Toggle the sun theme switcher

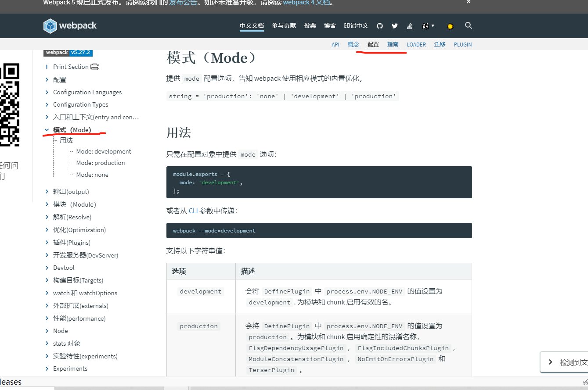450,26
